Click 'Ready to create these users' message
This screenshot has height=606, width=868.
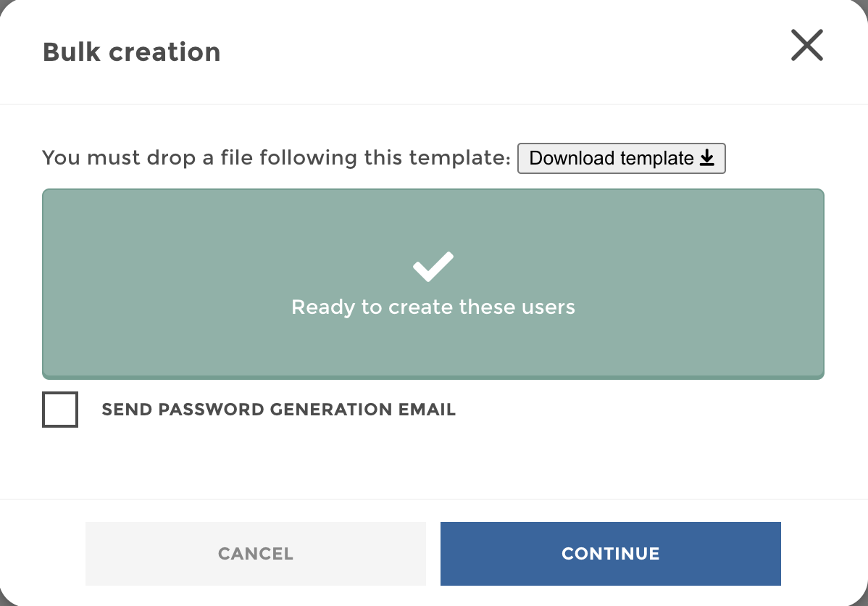[433, 307]
